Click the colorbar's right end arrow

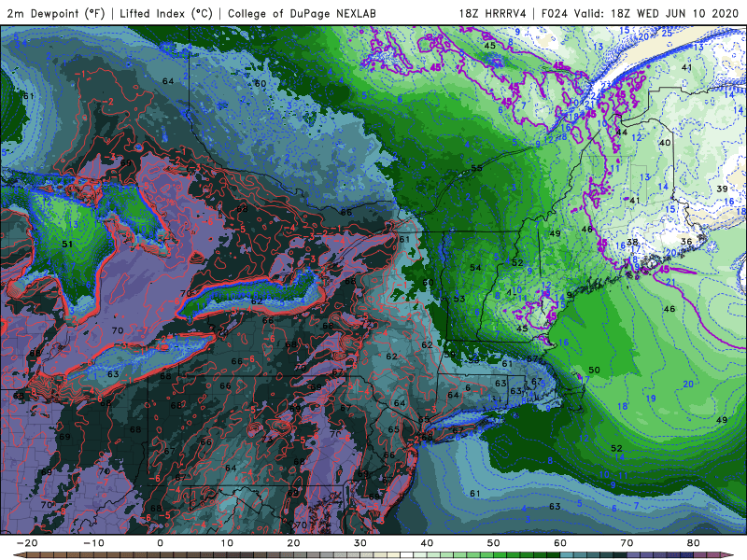[728, 555]
